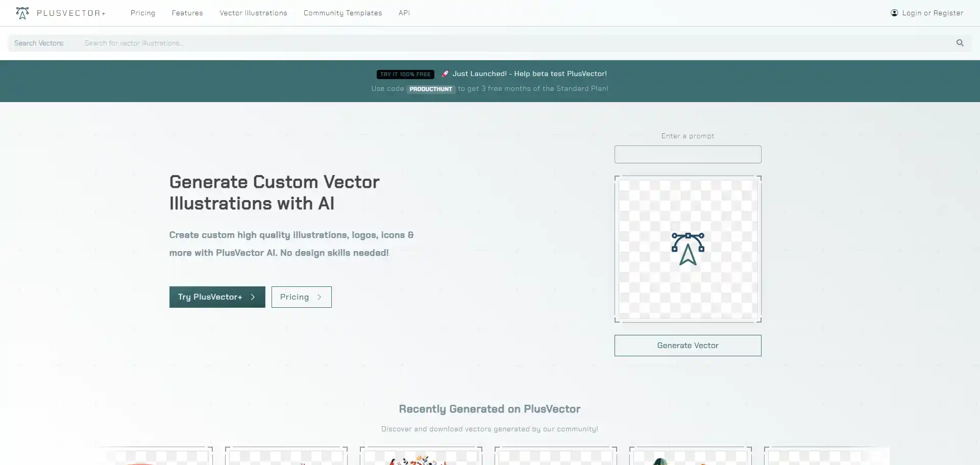Click the Generate Vector button
Screen dimensions: 980x465
pos(688,346)
